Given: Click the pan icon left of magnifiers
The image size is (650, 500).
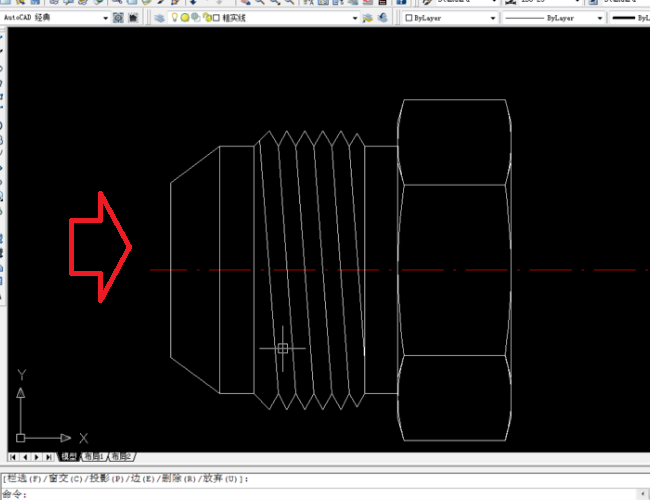Looking at the screenshot, I should tap(245, 2).
